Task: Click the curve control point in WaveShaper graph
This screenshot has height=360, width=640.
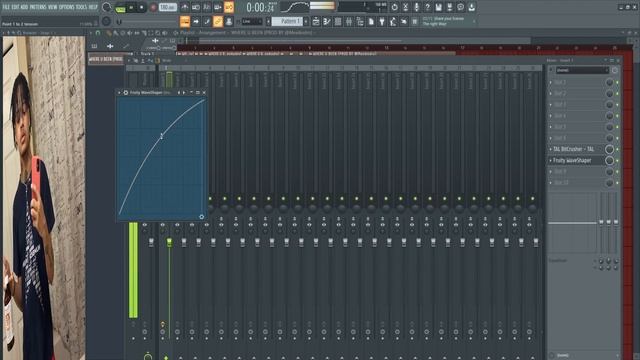Action: click(x=162, y=136)
